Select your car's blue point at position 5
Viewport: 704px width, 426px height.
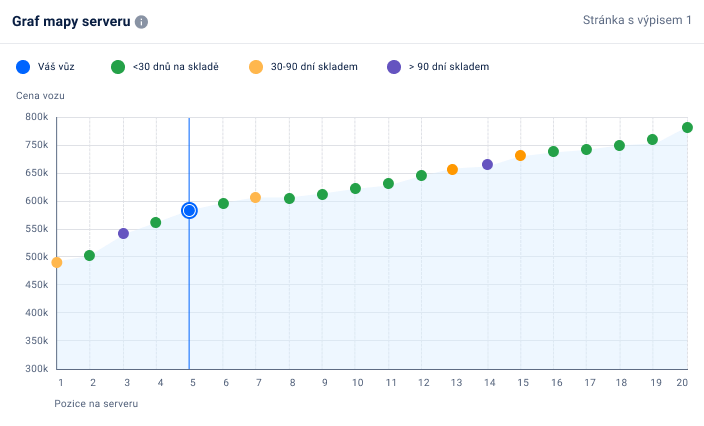click(189, 210)
